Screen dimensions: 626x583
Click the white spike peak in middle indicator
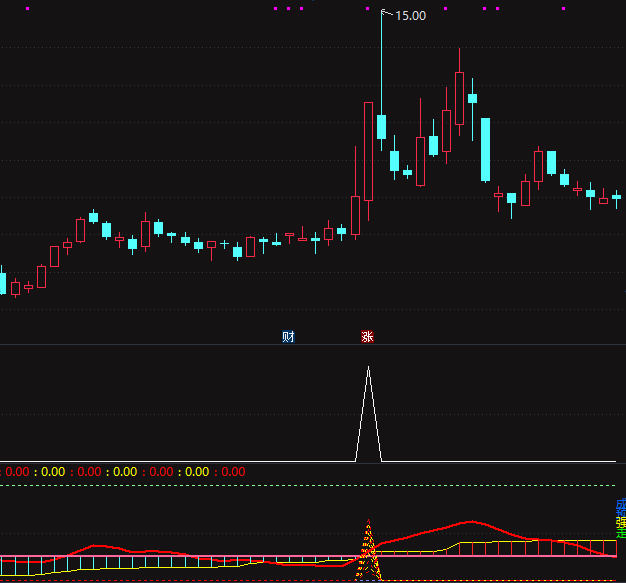coord(368,367)
